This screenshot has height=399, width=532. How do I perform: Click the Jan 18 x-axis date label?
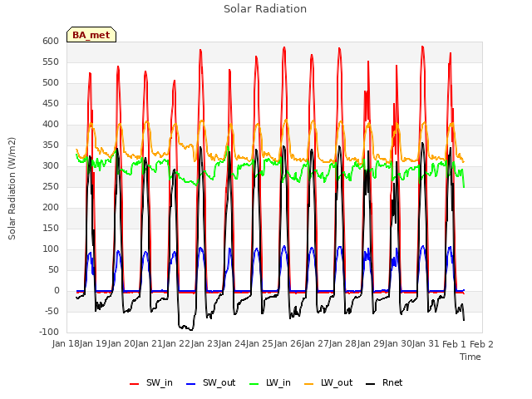tap(66, 344)
